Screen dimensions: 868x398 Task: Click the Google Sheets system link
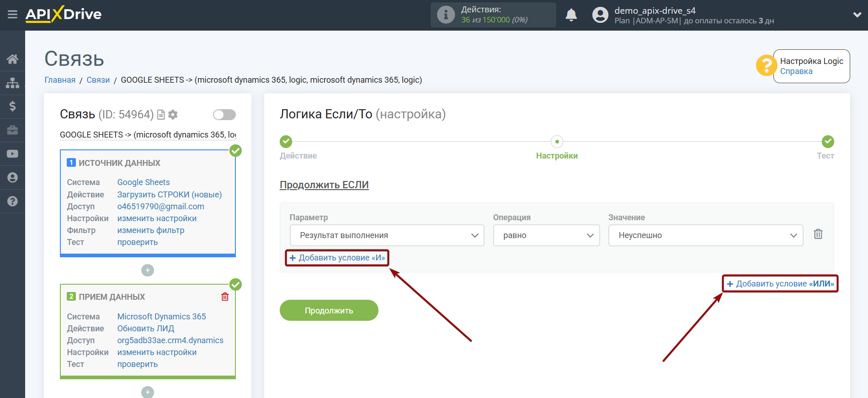(x=144, y=182)
